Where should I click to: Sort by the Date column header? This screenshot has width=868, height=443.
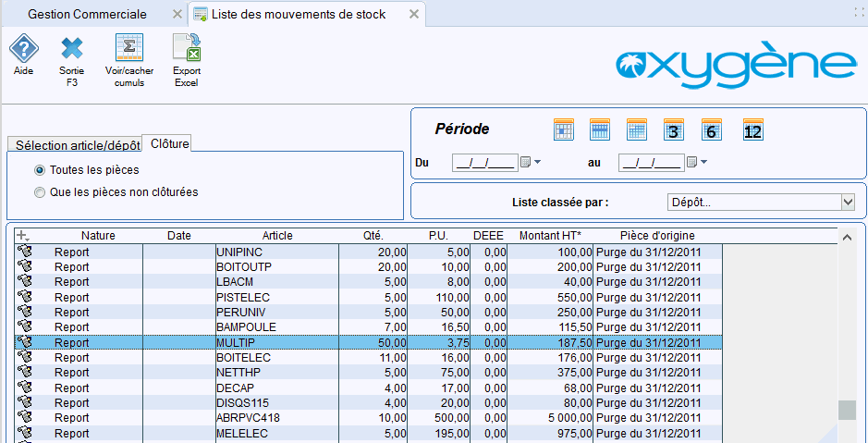click(178, 235)
